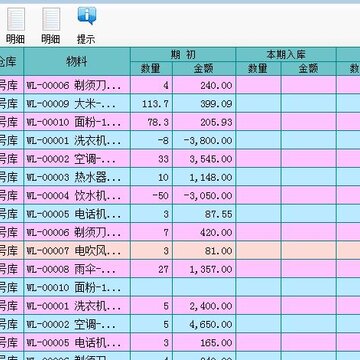360x360 pixels.
Task: Select WL-00002 空调 in the 3,545.00 row
Action: point(77,159)
